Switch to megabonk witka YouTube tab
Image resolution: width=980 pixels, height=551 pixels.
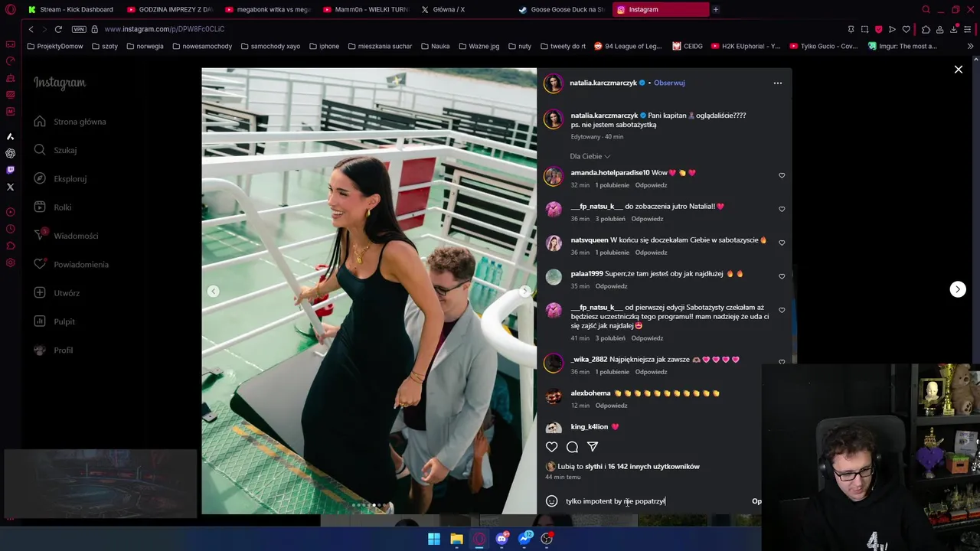click(x=268, y=9)
